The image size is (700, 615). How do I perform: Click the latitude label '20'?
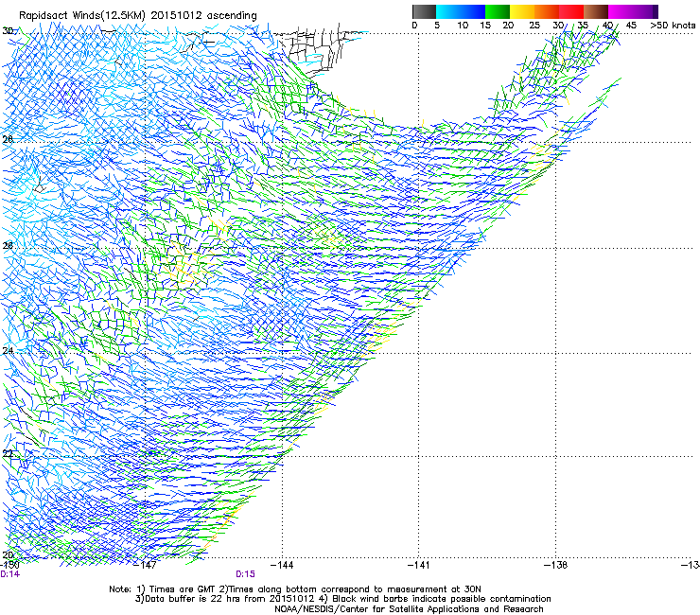tap(8, 554)
